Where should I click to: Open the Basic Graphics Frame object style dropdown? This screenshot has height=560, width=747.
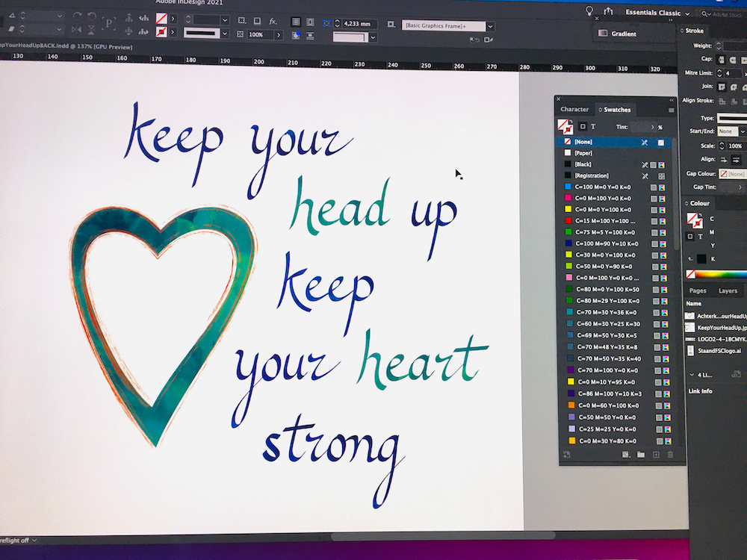[491, 26]
